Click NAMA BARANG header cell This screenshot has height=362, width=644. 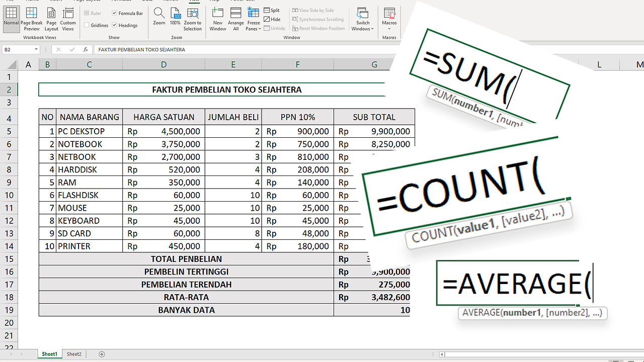tap(89, 117)
